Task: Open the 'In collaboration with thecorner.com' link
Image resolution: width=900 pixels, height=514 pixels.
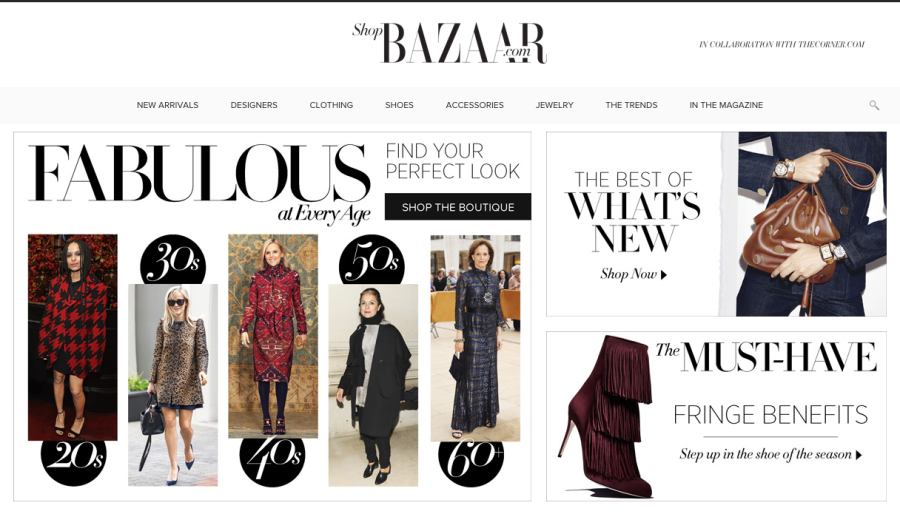Action: click(782, 44)
